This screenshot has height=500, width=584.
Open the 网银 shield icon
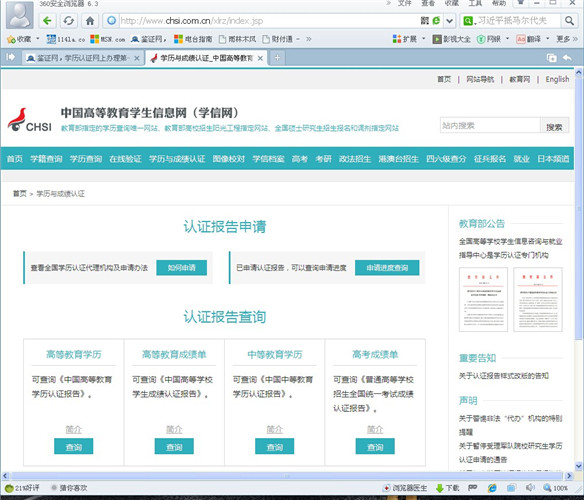pyautogui.click(x=489, y=39)
